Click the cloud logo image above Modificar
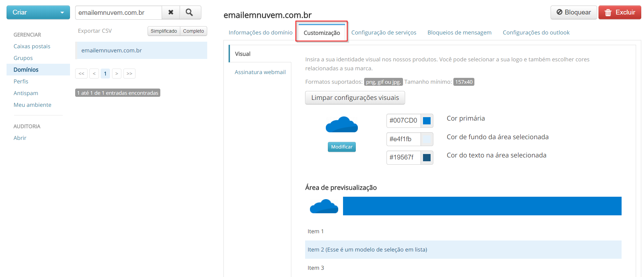 click(x=342, y=125)
